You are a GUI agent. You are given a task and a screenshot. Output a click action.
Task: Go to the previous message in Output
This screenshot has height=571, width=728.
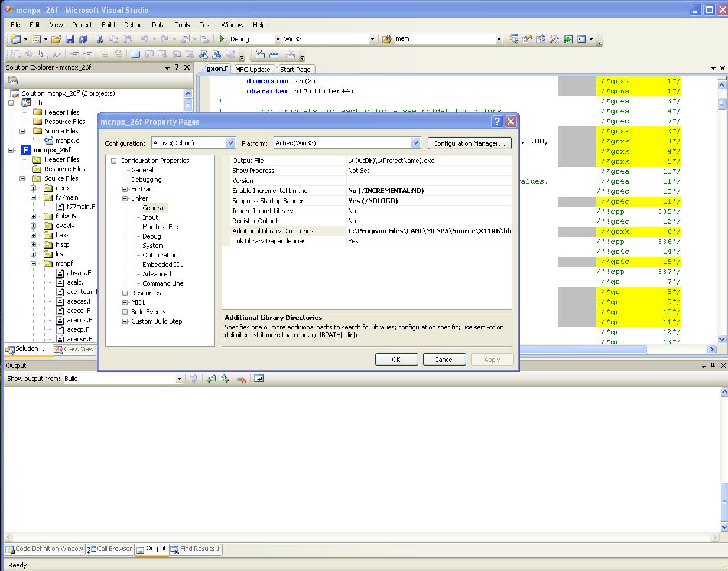211,379
